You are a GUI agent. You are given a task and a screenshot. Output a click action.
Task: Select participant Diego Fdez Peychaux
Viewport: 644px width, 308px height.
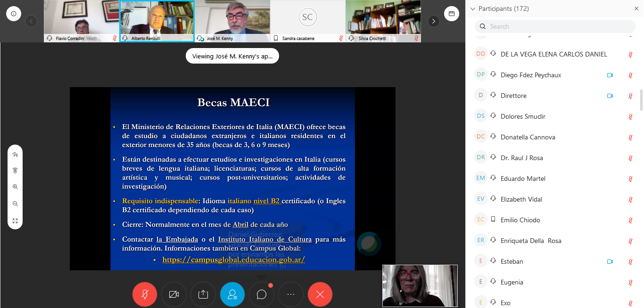tap(555, 75)
